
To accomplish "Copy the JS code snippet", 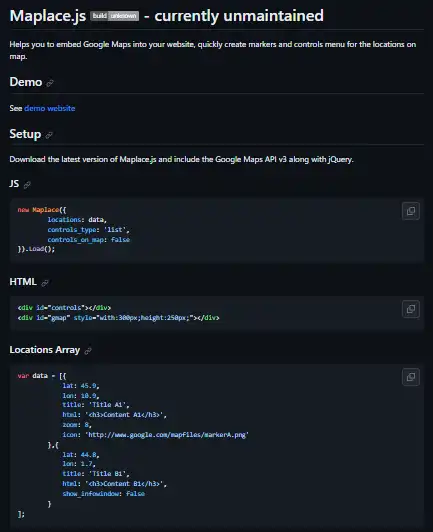I will point(411,211).
